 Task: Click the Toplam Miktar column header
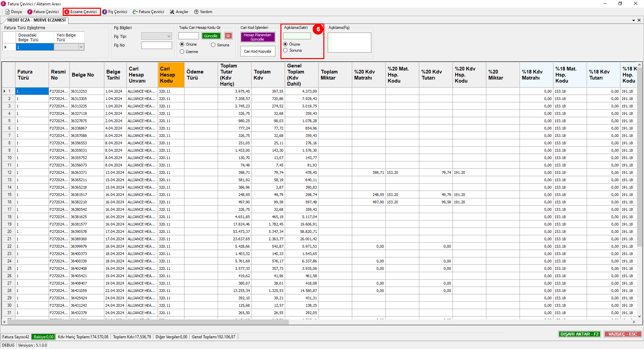point(335,75)
